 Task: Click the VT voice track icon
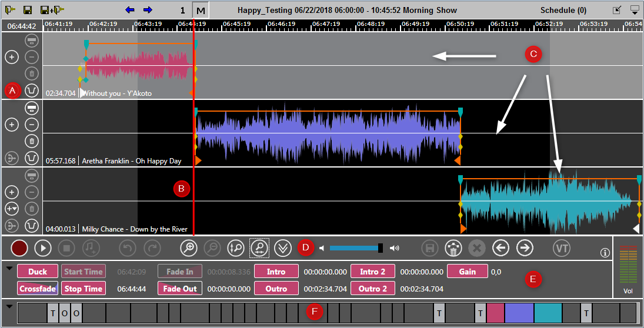[x=562, y=248]
